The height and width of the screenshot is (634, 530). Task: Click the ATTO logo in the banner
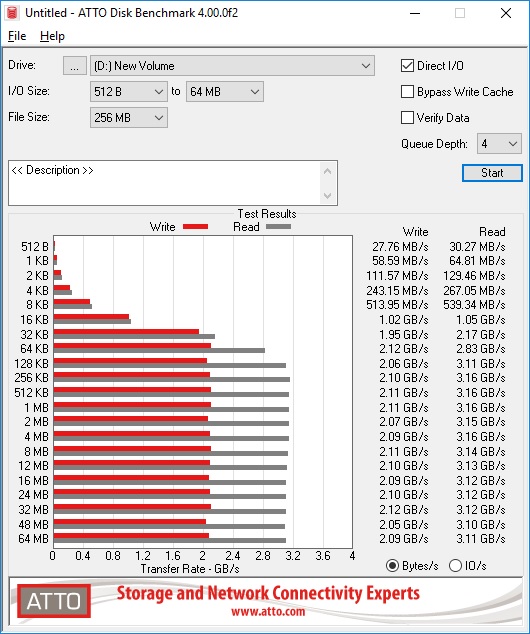[x=54, y=601]
